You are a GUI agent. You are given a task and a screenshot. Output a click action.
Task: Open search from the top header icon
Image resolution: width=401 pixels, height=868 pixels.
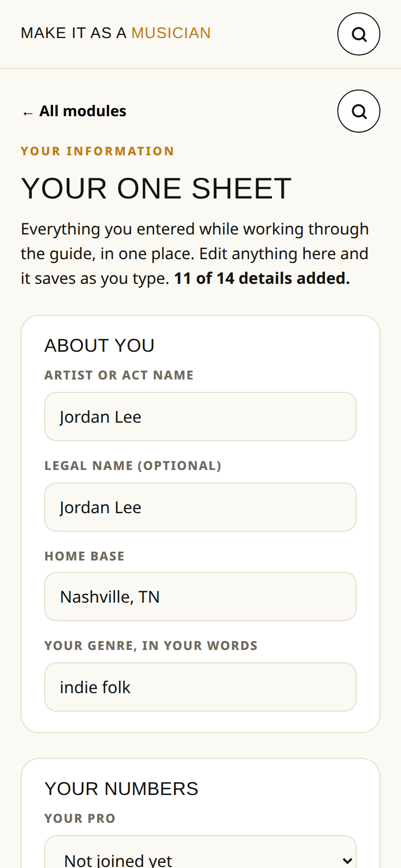tap(359, 34)
